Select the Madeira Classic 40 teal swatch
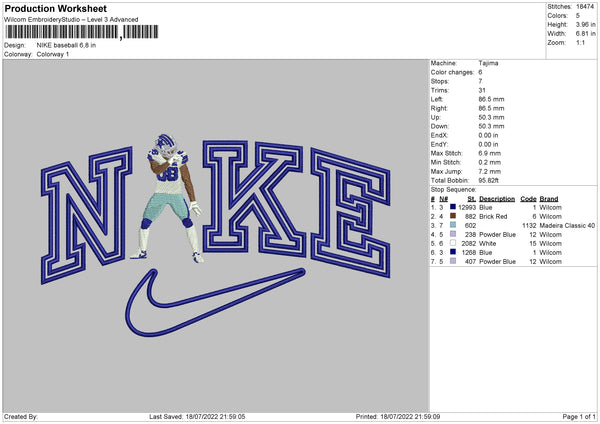Screen dimensions: 600x424 [x=453, y=225]
